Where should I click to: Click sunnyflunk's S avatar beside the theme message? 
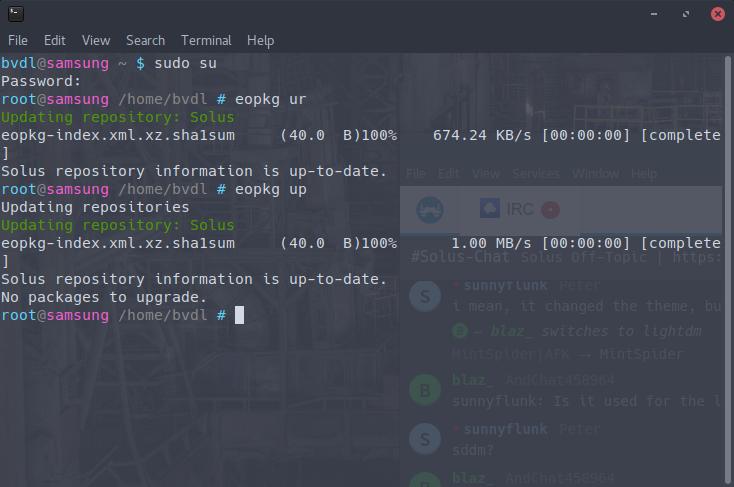coord(425,296)
